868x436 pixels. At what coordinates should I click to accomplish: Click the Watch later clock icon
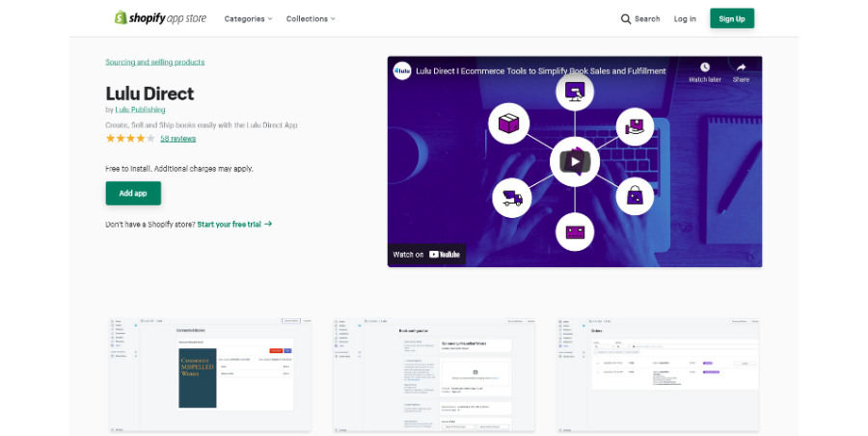[705, 67]
